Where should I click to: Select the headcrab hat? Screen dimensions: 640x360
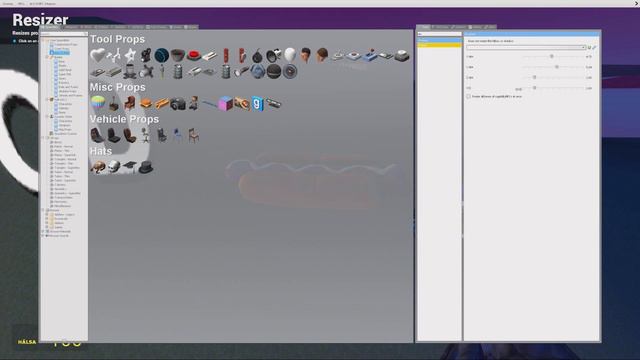(98, 167)
